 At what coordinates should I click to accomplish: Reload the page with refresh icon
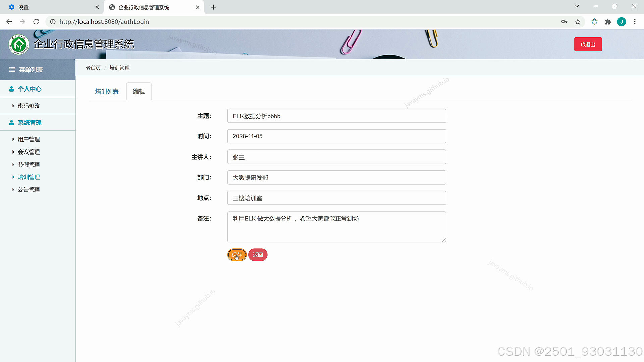pyautogui.click(x=36, y=22)
